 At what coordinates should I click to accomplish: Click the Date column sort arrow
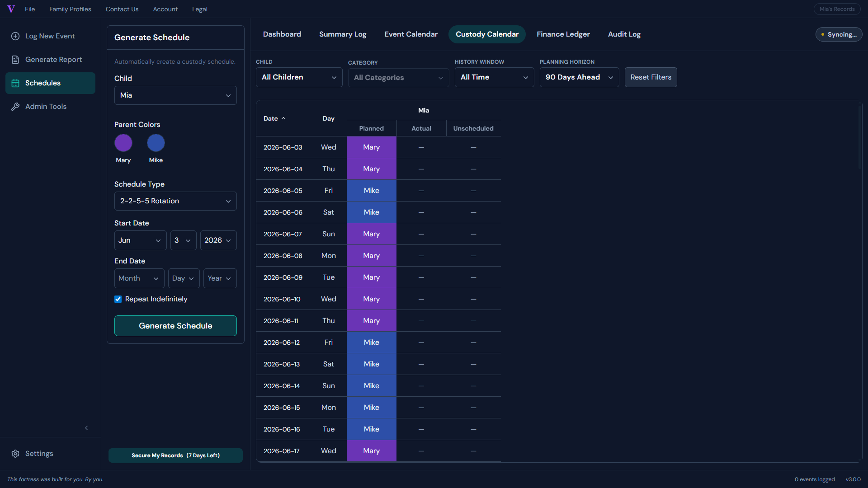pyautogui.click(x=283, y=118)
